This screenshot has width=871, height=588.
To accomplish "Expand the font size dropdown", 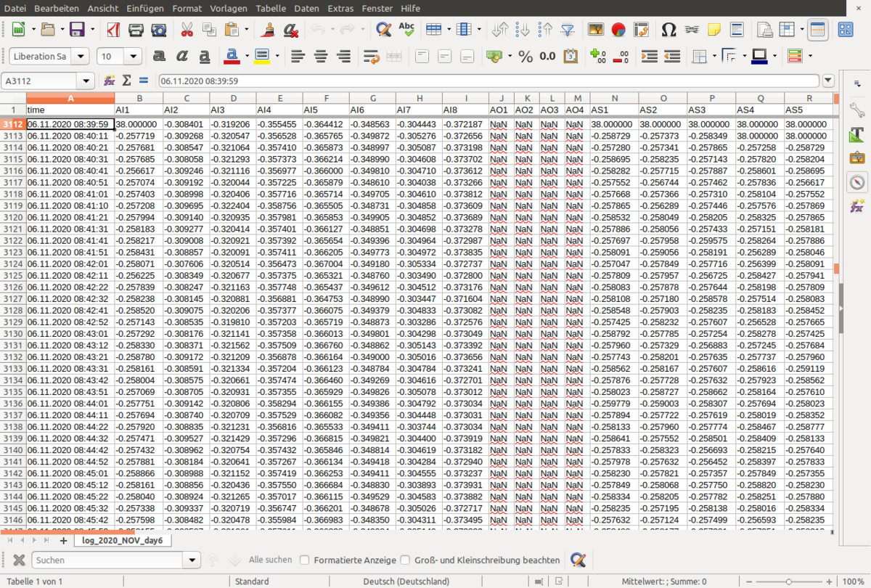I will 133,56.
